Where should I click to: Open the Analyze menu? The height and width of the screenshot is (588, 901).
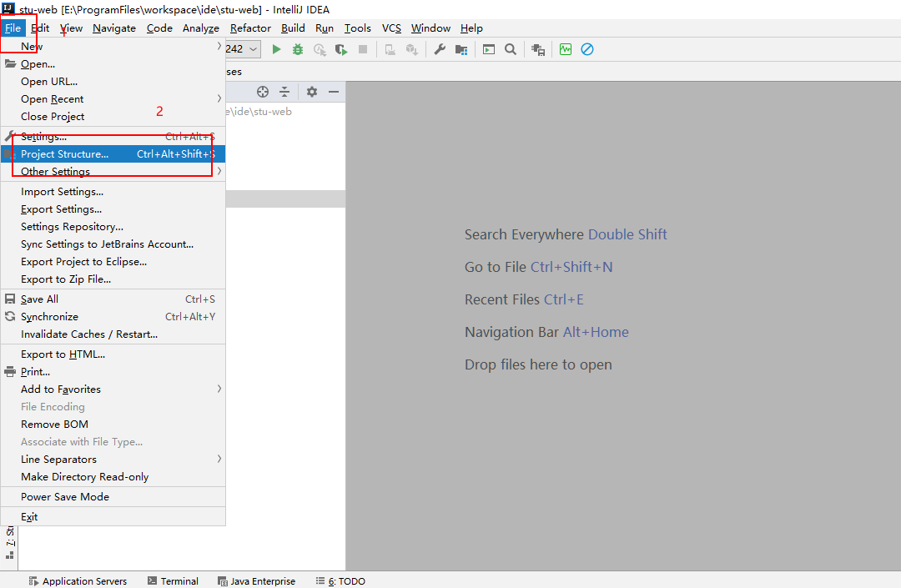pyautogui.click(x=200, y=28)
